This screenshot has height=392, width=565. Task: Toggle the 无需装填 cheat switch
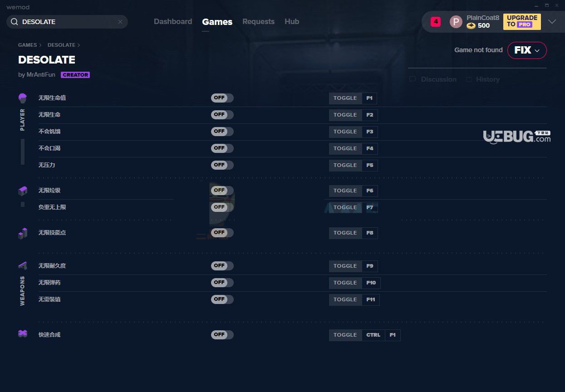click(222, 299)
